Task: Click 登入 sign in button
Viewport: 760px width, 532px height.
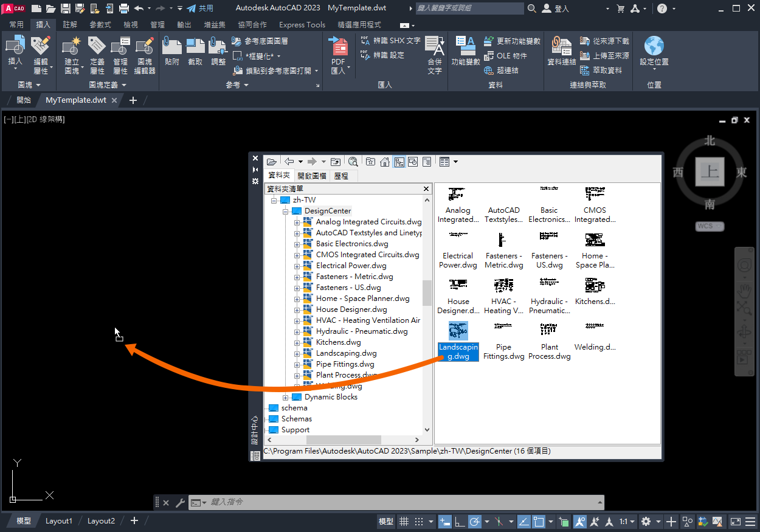Action: tap(556, 9)
